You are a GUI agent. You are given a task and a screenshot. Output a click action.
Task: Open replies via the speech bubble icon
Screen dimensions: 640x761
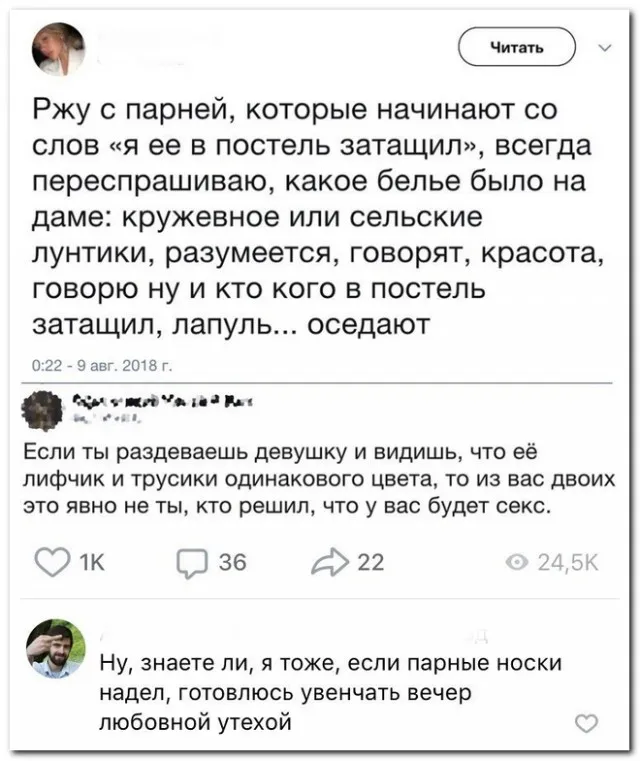tap(190, 564)
